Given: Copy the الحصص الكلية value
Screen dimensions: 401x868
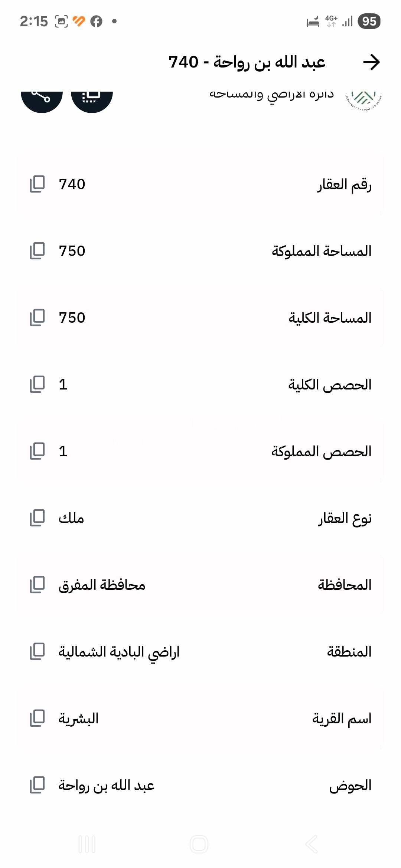Looking at the screenshot, I should pos(37,384).
